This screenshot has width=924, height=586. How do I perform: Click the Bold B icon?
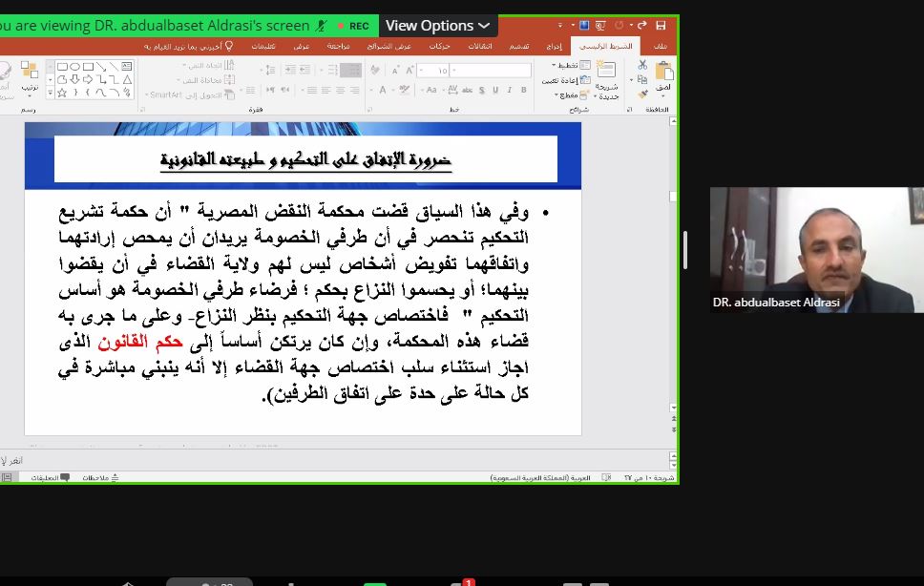pos(523,90)
